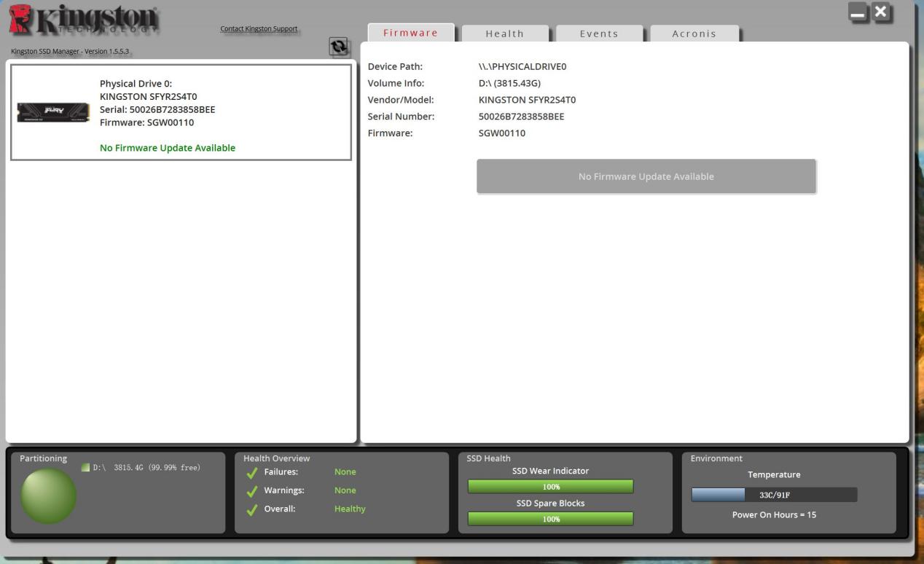Screen dimensions: 924x564
Task: Click the SSD Spare Blocks progress bar
Action: 550,519
